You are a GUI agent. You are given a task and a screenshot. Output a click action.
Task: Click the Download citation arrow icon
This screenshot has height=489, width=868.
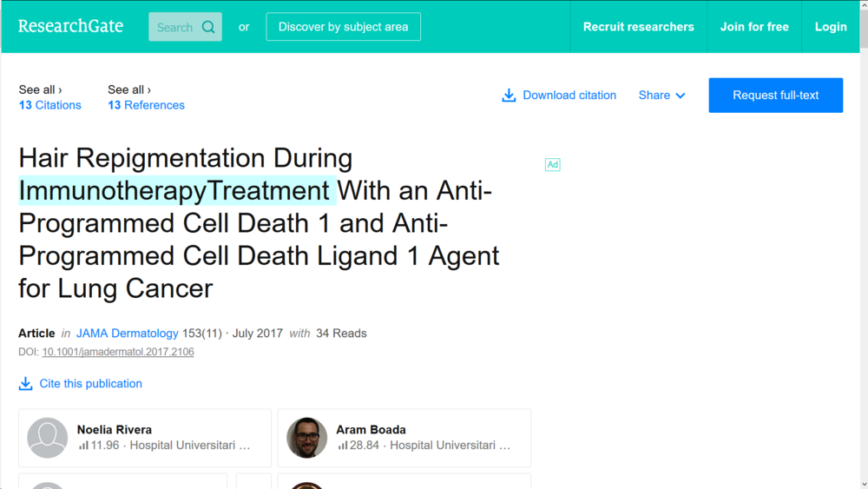509,96
